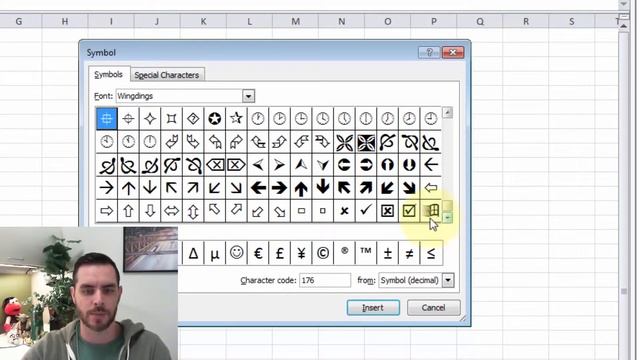This screenshot has width=640, height=360.
Task: Open the Font dropdown showing Wingdings
Action: point(248,96)
